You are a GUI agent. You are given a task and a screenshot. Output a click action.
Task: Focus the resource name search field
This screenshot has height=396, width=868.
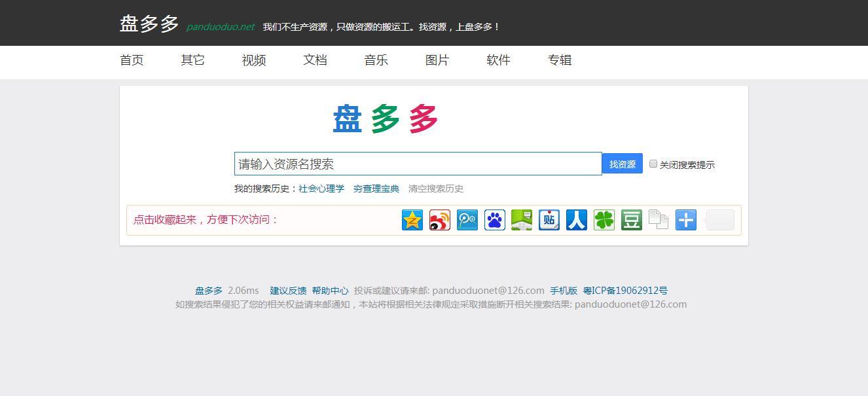tap(418, 164)
